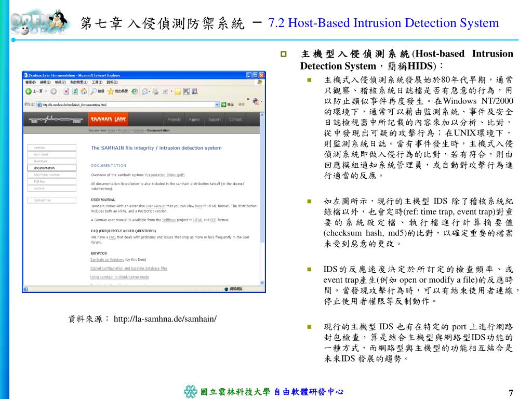Select the documentation sidebar item
The width and height of the screenshot is (532, 399).
pyautogui.click(x=52, y=168)
